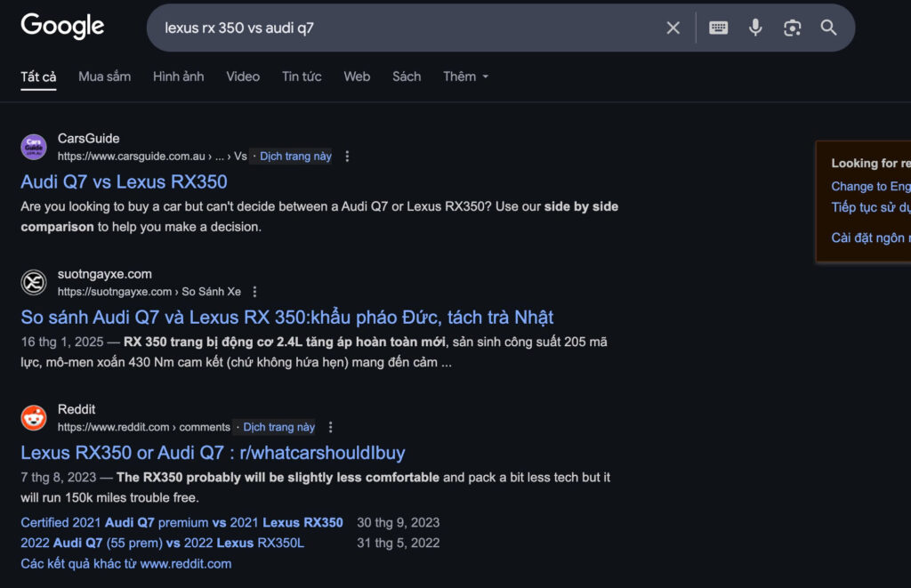The width and height of the screenshot is (911, 588).
Task: Open Cài đặt ngôn ngữ link in the side panel
Action: [x=870, y=238]
